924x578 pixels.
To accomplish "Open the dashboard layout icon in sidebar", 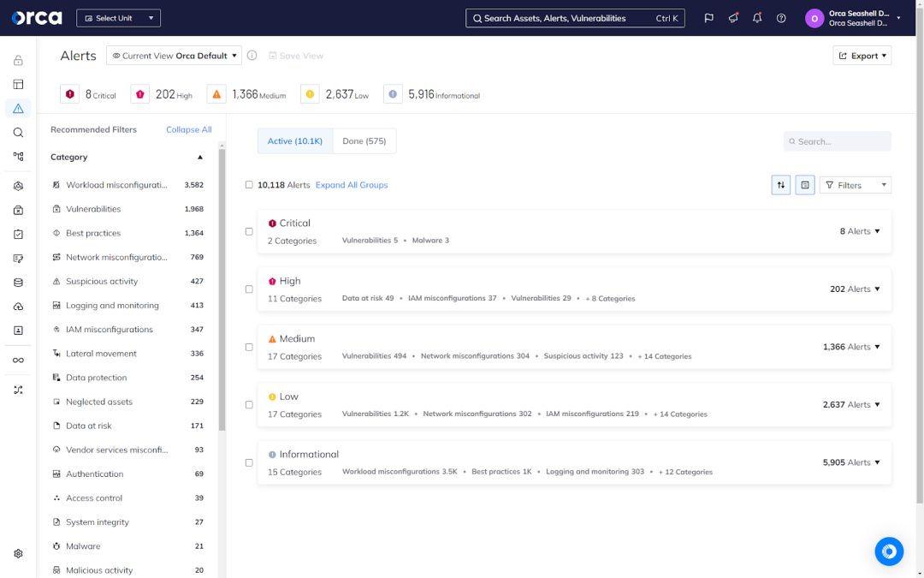I will (x=18, y=84).
